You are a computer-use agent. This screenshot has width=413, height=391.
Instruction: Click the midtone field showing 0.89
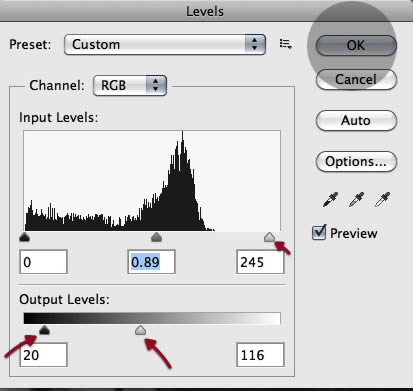tap(151, 262)
